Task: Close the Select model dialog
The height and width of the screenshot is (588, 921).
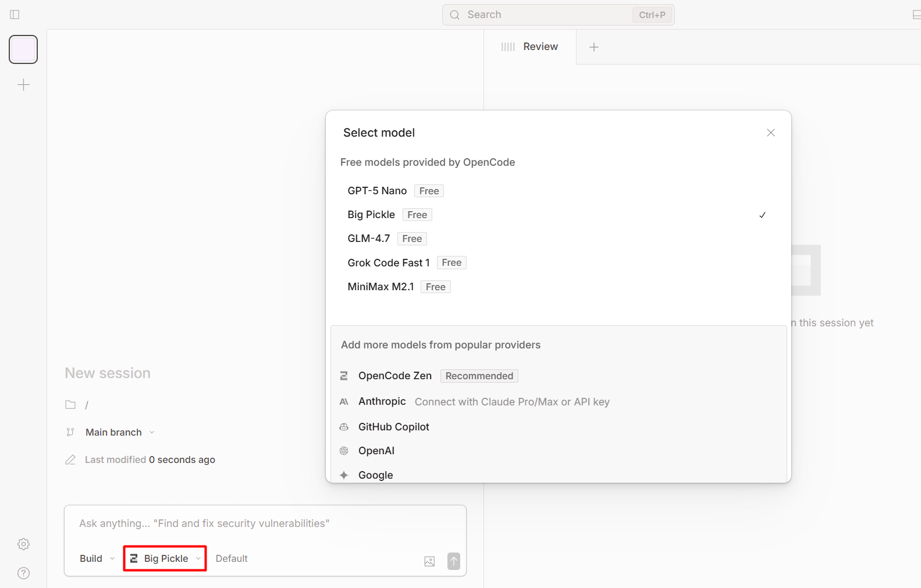Action: tap(771, 133)
